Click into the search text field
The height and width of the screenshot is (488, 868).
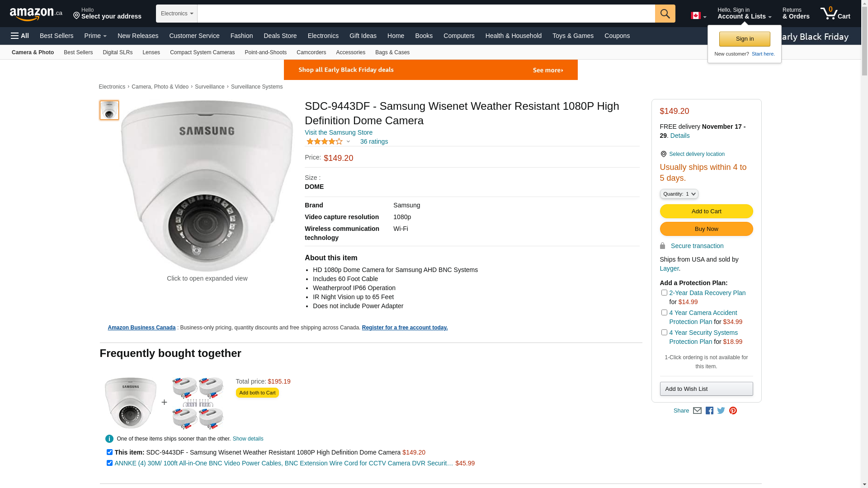(x=426, y=14)
